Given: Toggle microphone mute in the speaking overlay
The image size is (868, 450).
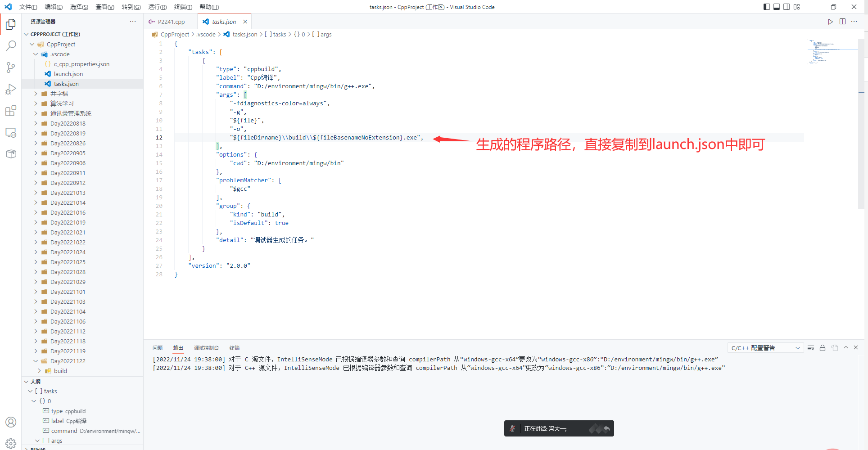Looking at the screenshot, I should click(512, 428).
